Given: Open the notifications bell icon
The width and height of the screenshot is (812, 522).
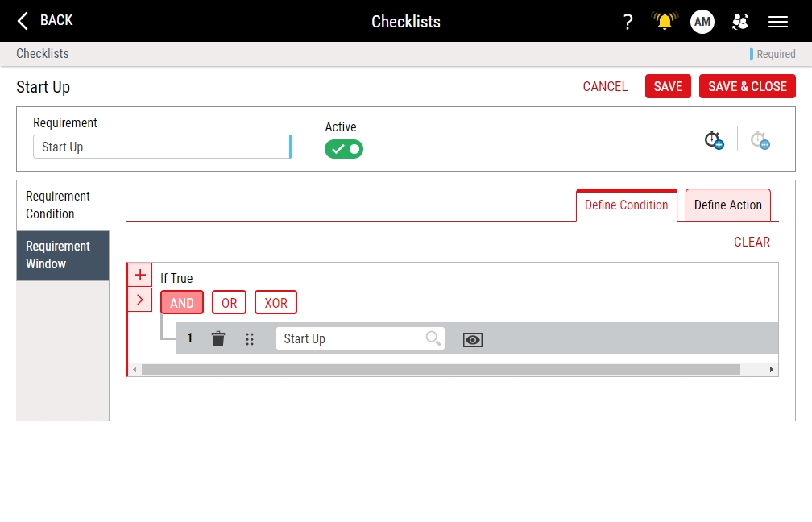Looking at the screenshot, I should click(x=665, y=22).
